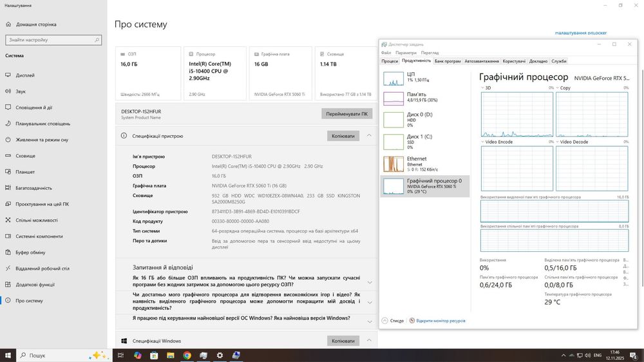Select Диск 1 (C:) performance item
This screenshot has width=644, height=362.
coord(424,142)
